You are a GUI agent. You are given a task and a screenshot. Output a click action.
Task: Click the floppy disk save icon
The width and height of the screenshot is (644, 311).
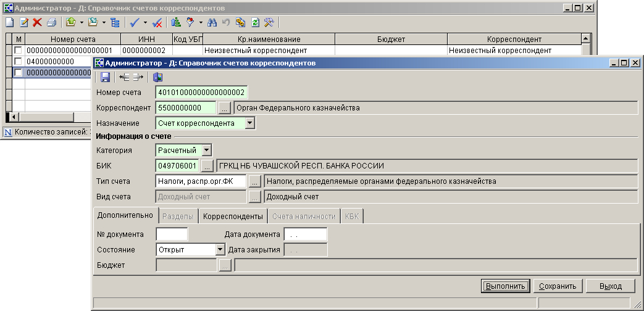(105, 77)
